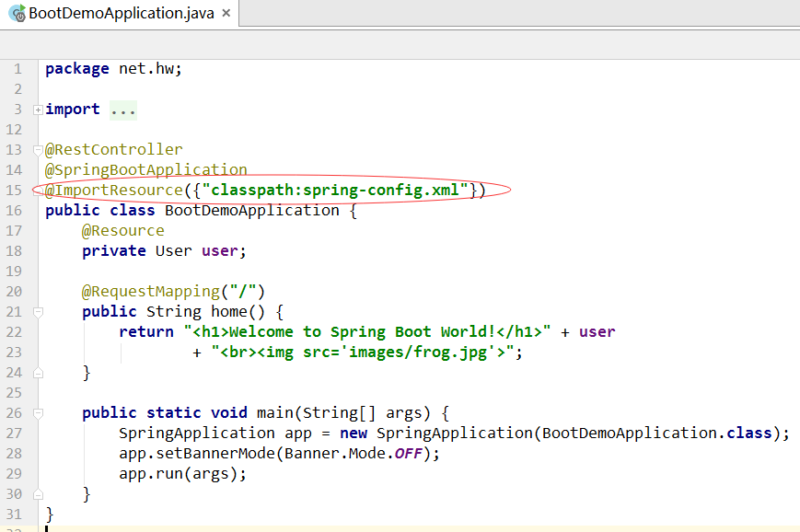Click the folded import ellipsis placeholder
Viewport: 800px width, 532px height.
(123, 110)
